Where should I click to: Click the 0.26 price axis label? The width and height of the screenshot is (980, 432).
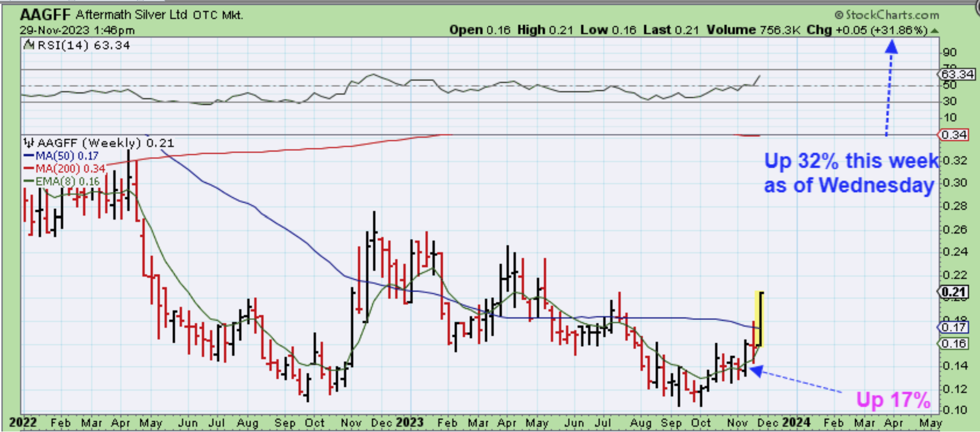pyautogui.click(x=954, y=229)
